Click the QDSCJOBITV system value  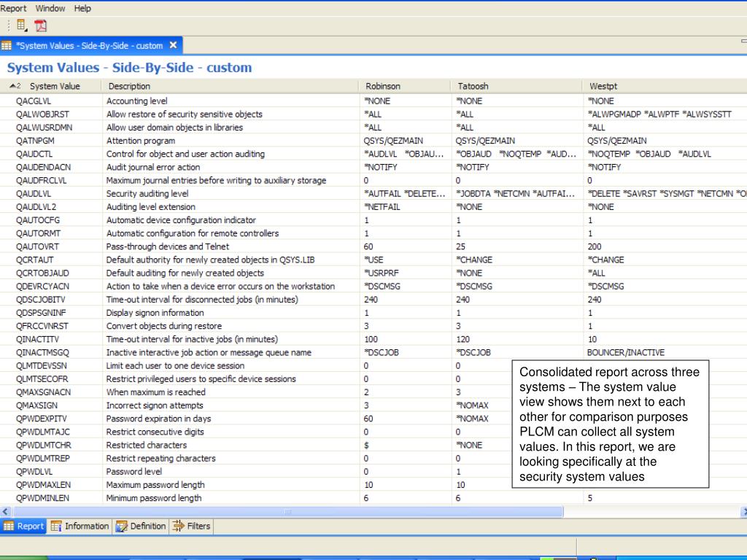click(41, 300)
